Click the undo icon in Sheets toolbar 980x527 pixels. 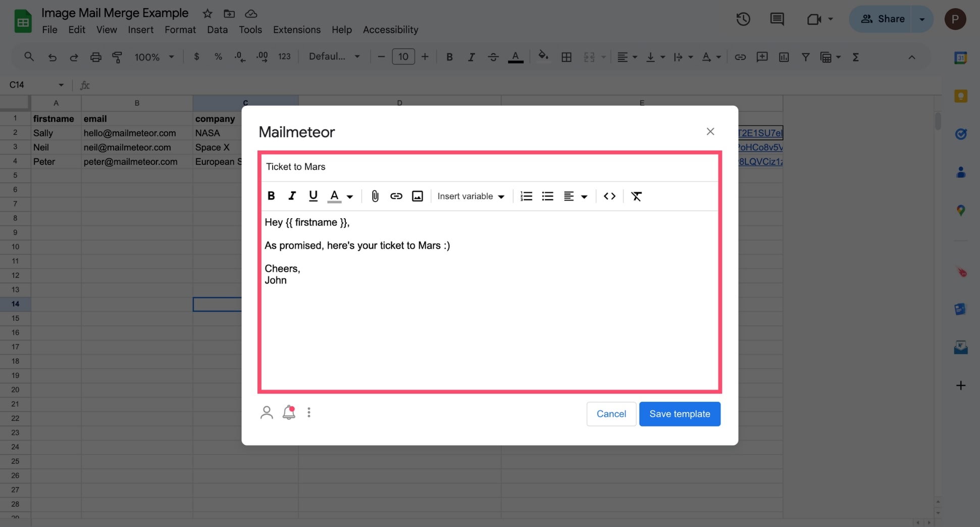(52, 57)
